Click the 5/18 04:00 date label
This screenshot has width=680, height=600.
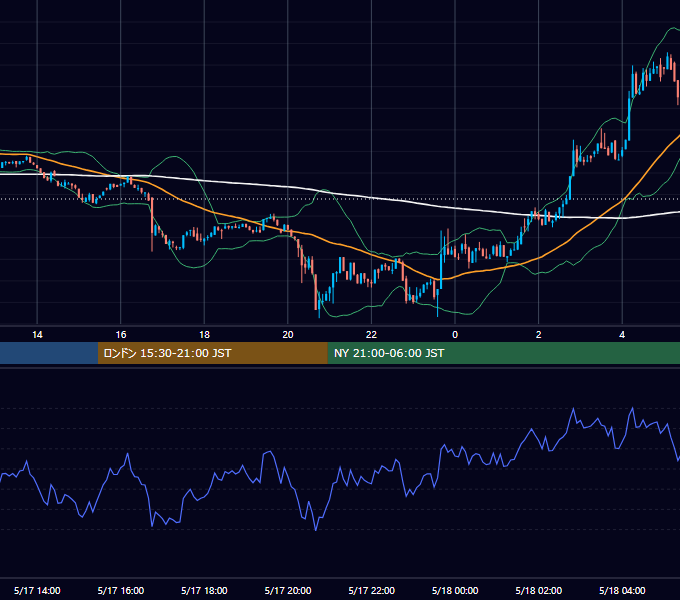[622, 590]
